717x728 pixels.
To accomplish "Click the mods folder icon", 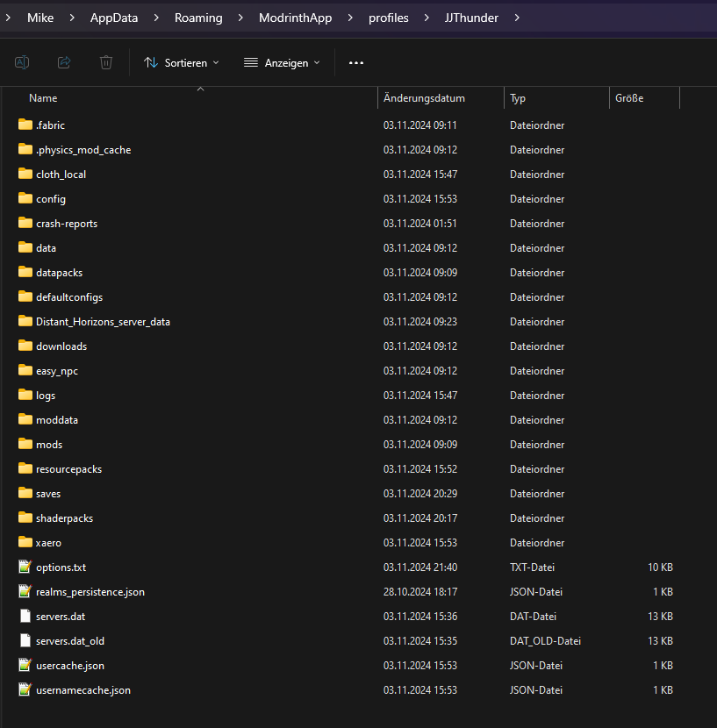I will 25,445.
